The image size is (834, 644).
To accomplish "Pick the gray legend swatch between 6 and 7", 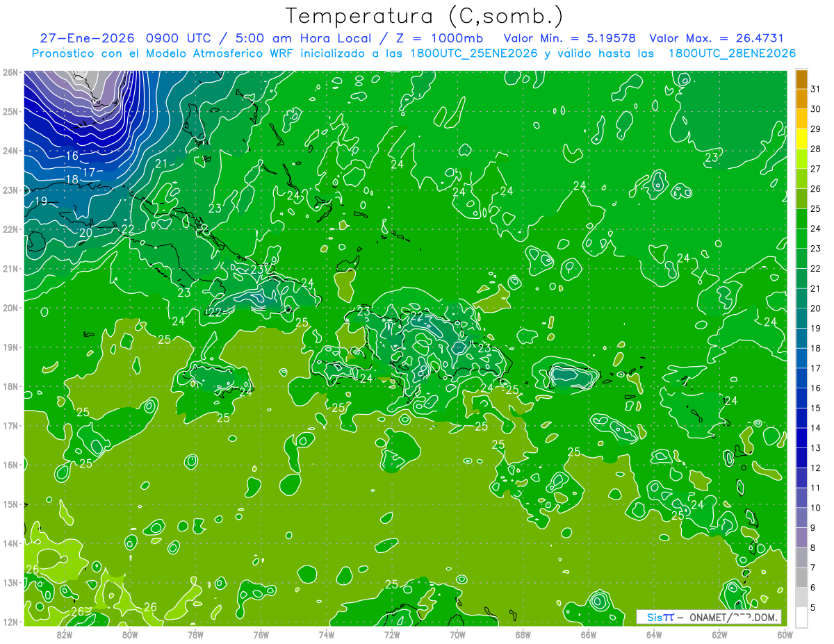I will [x=802, y=577].
